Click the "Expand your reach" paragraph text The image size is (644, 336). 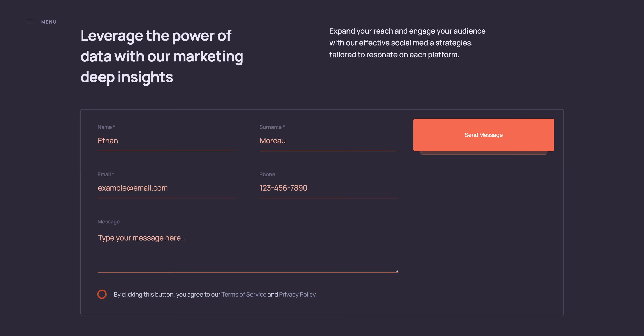(407, 43)
